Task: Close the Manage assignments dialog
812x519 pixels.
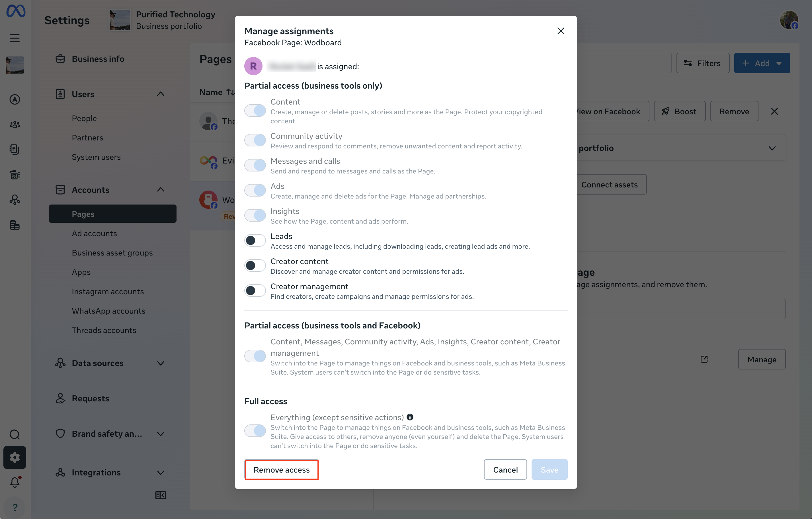Action: [x=561, y=31]
